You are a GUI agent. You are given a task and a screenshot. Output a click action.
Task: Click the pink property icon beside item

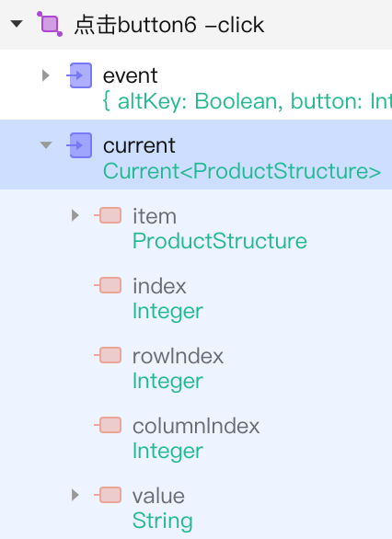[x=108, y=215]
